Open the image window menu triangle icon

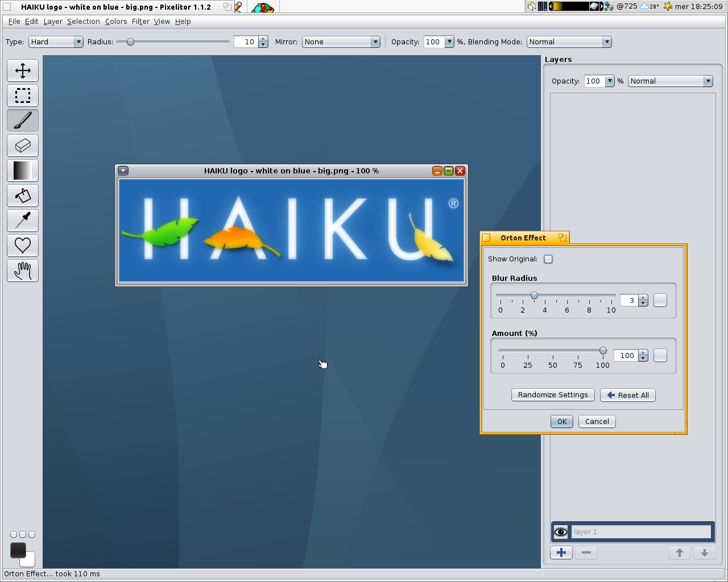[123, 171]
